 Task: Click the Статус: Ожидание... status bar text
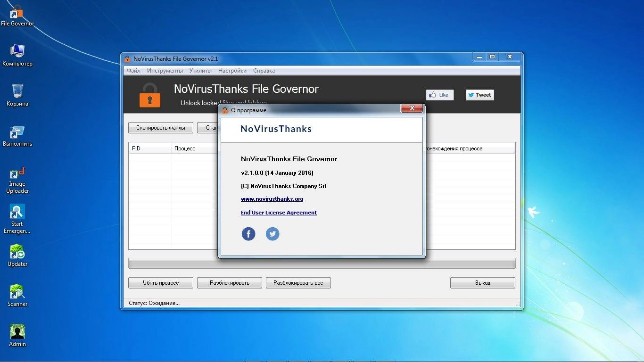click(x=154, y=303)
